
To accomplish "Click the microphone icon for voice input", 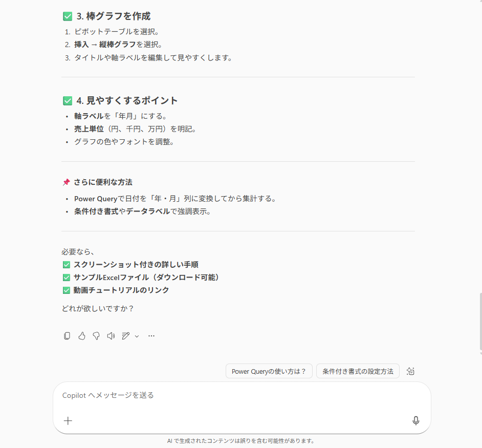I will coord(416,420).
